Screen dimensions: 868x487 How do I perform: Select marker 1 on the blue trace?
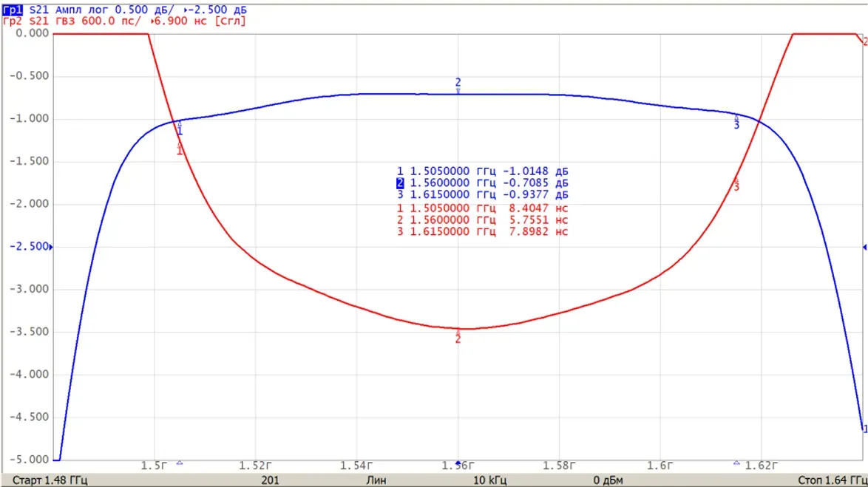pyautogui.click(x=180, y=129)
